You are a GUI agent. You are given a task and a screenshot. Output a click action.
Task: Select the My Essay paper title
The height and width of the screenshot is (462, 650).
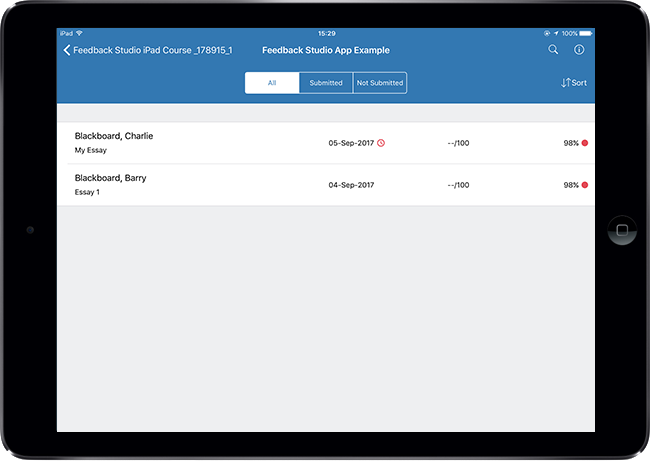coord(90,150)
